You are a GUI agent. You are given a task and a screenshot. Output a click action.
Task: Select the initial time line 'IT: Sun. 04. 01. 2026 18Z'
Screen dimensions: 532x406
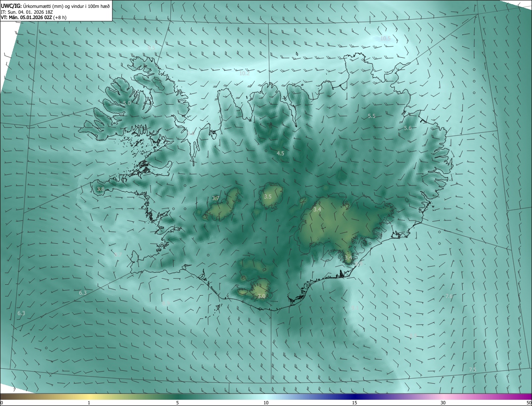(x=27, y=12)
